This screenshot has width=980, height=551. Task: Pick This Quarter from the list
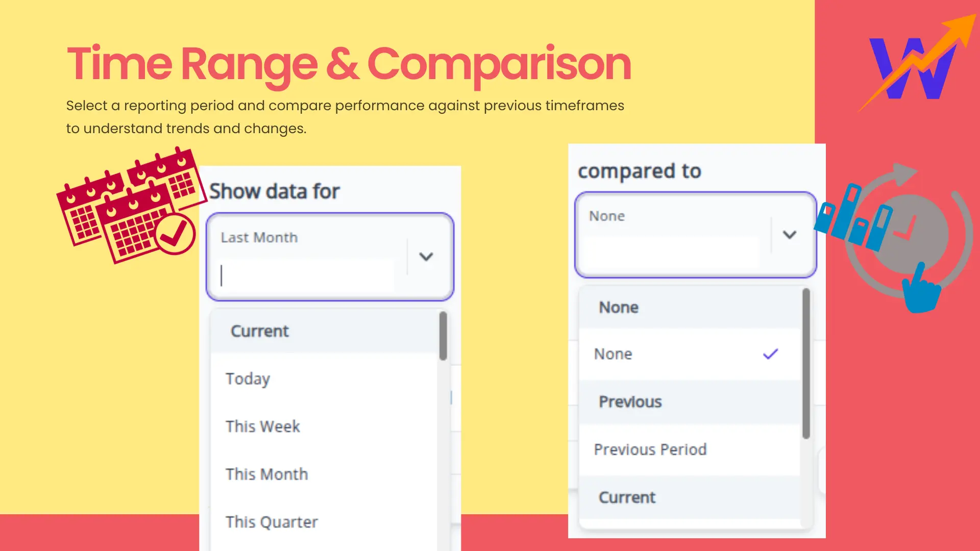tap(272, 522)
